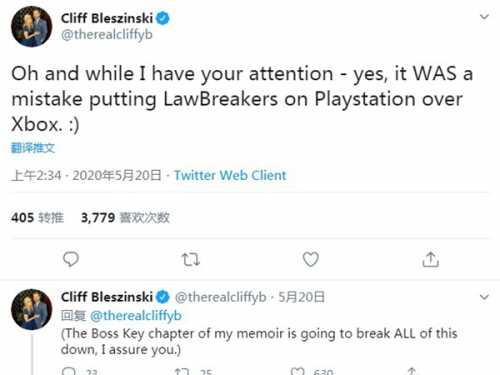Open the Twitter Web Client link

[230, 175]
